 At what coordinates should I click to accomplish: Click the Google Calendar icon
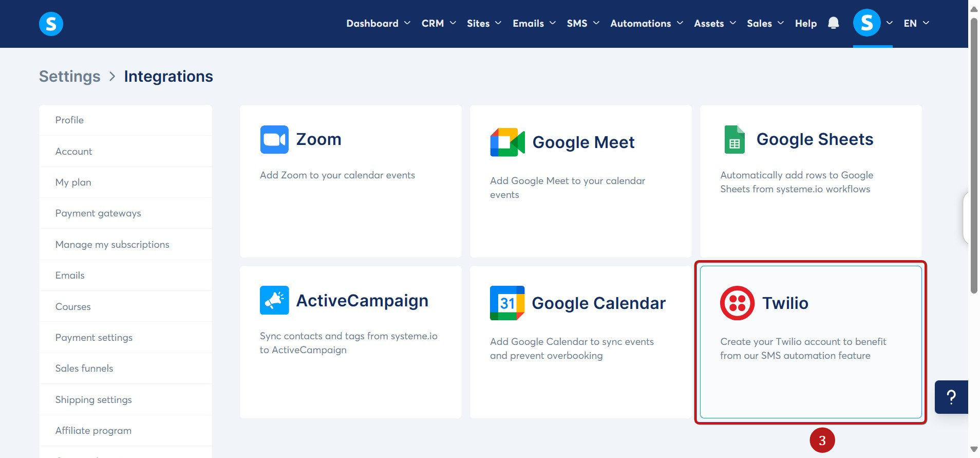(x=507, y=303)
